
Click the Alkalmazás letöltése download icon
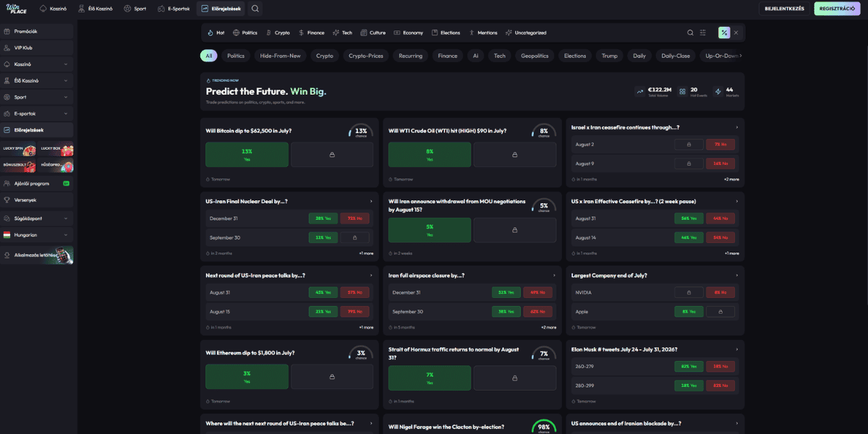pyautogui.click(x=7, y=255)
